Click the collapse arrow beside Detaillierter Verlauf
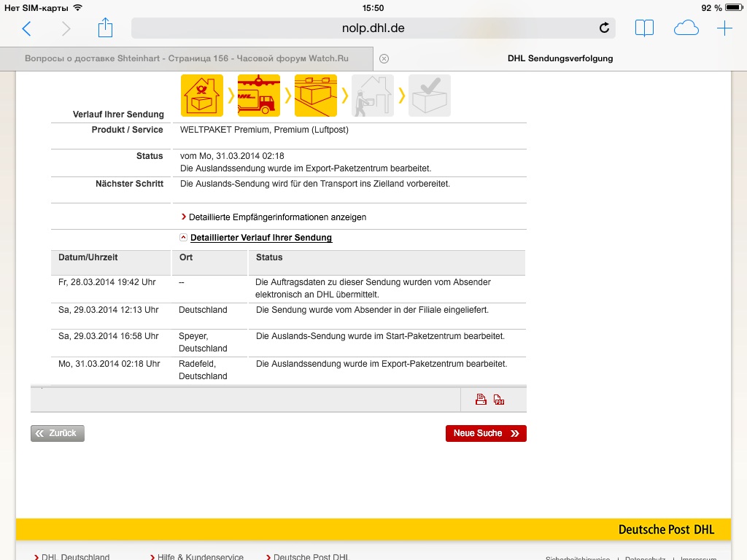Viewport: 747px width, 560px height. pyautogui.click(x=183, y=237)
